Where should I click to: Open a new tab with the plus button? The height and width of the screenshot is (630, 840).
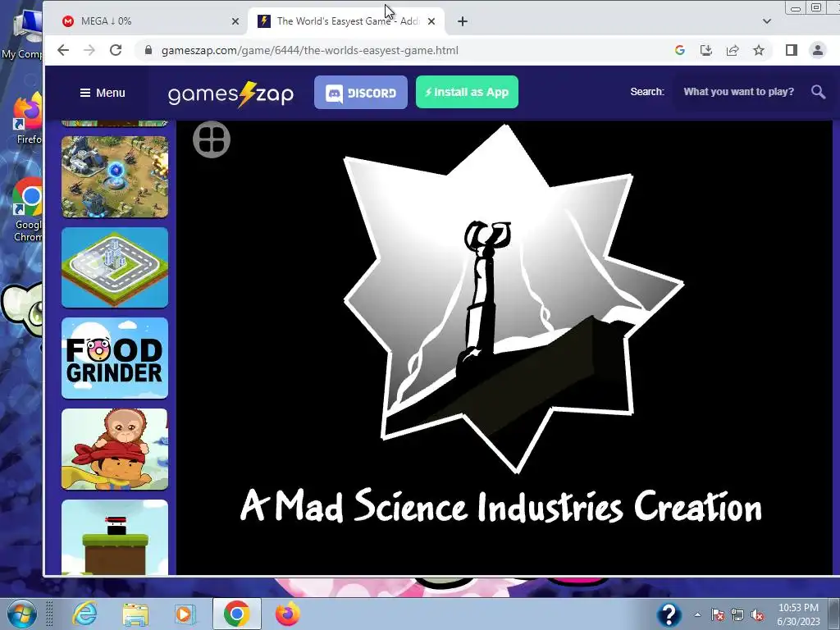pos(463,21)
